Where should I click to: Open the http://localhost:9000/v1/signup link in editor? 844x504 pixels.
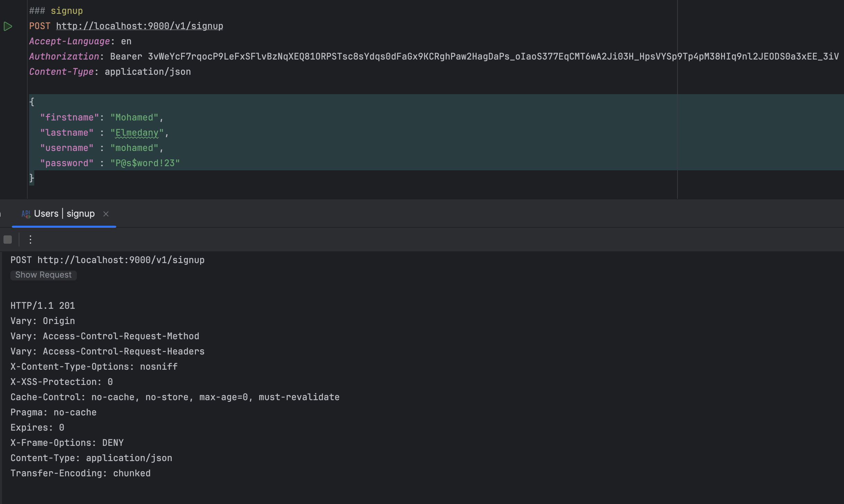pyautogui.click(x=140, y=26)
